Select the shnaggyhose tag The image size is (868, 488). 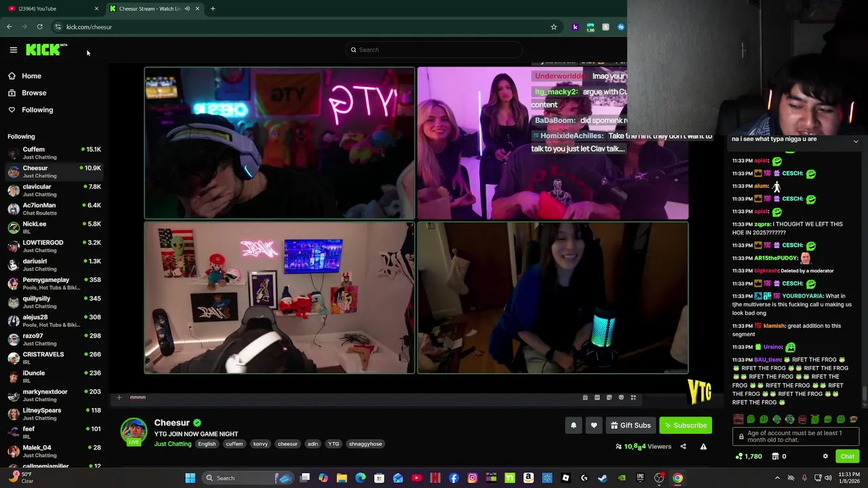click(x=366, y=444)
